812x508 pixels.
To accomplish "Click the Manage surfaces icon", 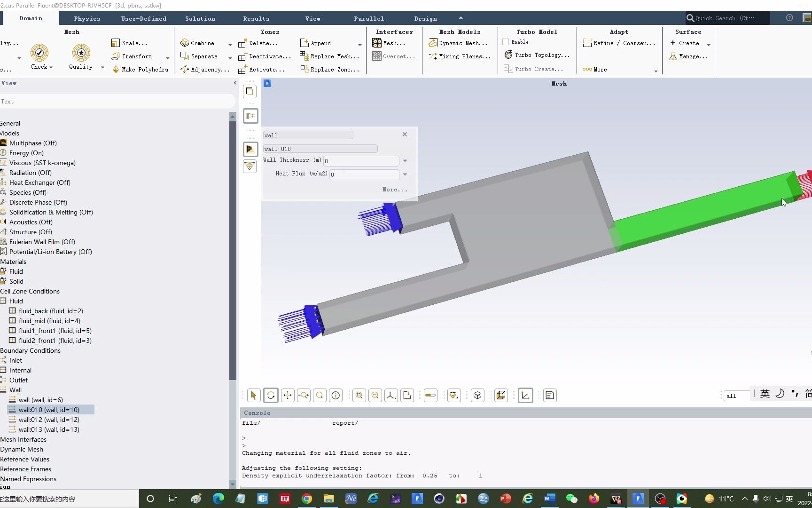I will click(673, 56).
